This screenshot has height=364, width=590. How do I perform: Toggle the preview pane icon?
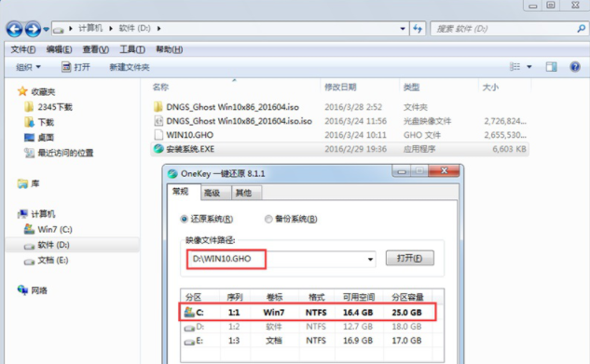[x=551, y=67]
